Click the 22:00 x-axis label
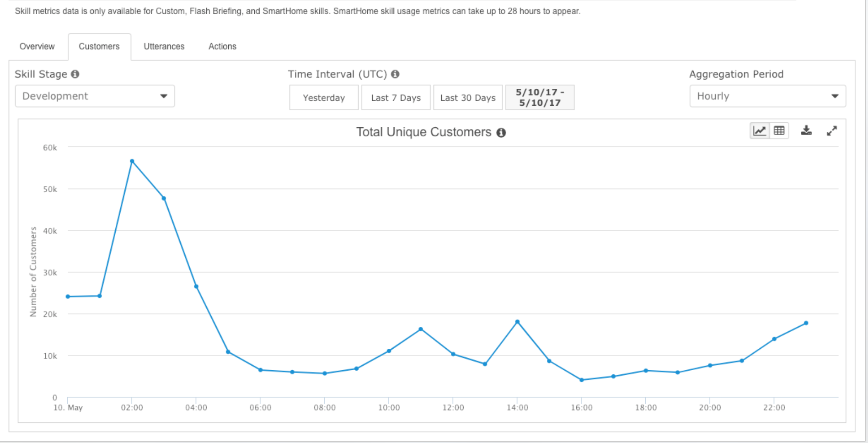 tap(774, 407)
